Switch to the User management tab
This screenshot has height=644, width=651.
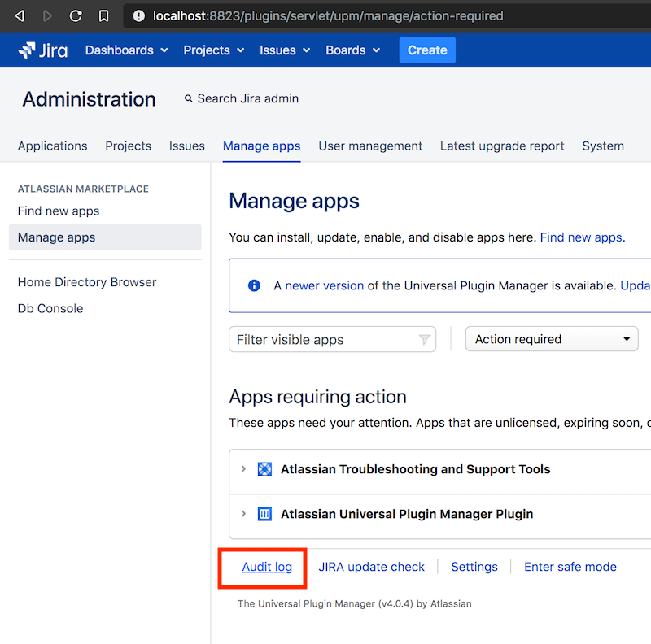click(x=370, y=146)
